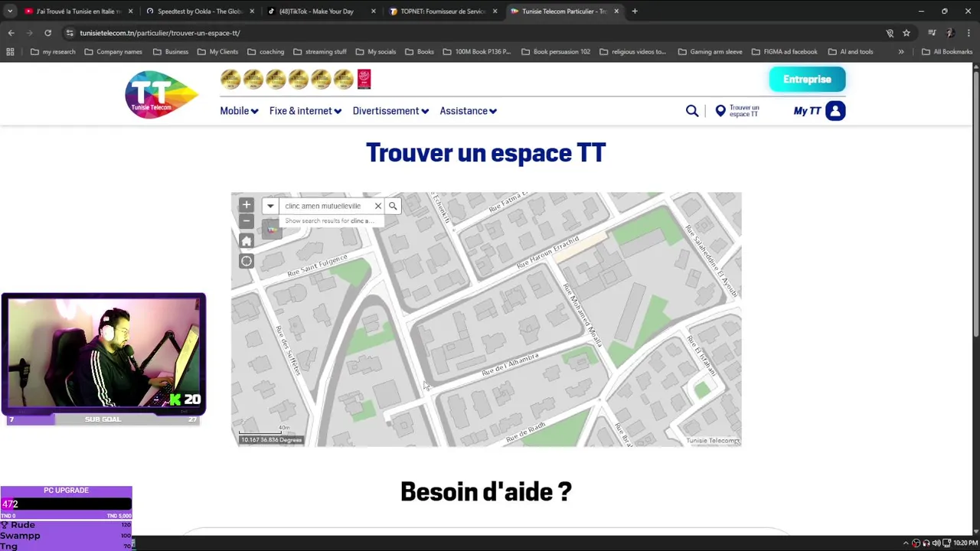980x551 pixels.
Task: Open the 'AI and tools' bookmark folder
Action: coord(850,52)
